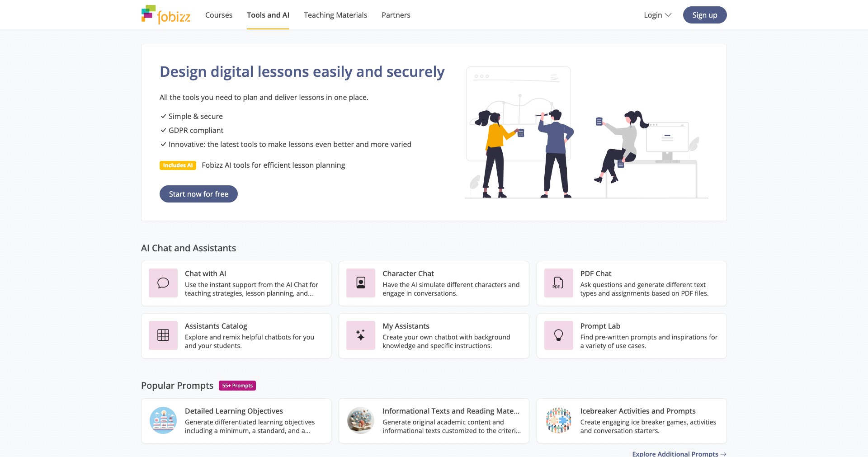Open the Prompt Lab lightbulb icon
The height and width of the screenshot is (457, 868).
(x=559, y=335)
